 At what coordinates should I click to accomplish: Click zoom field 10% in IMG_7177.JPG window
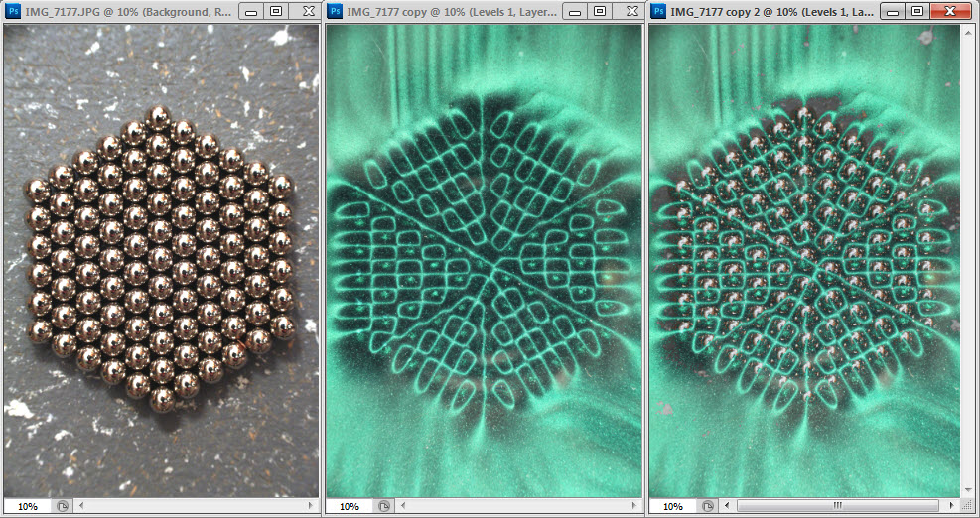pyautogui.click(x=28, y=506)
